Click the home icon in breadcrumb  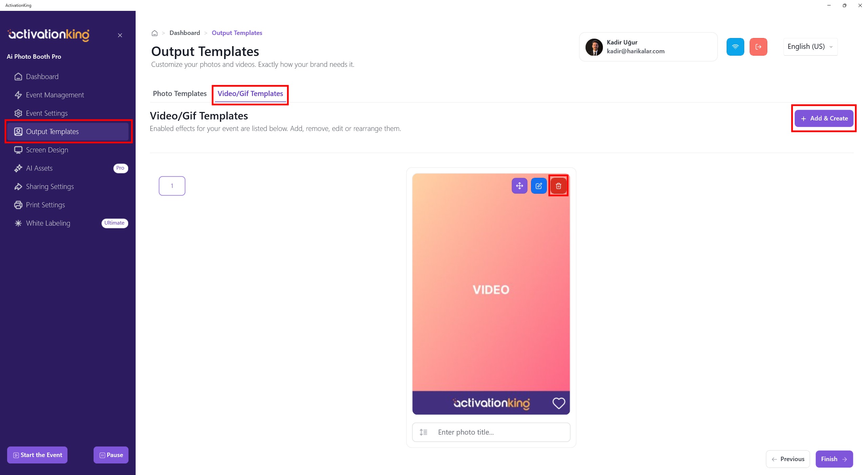[155, 33]
